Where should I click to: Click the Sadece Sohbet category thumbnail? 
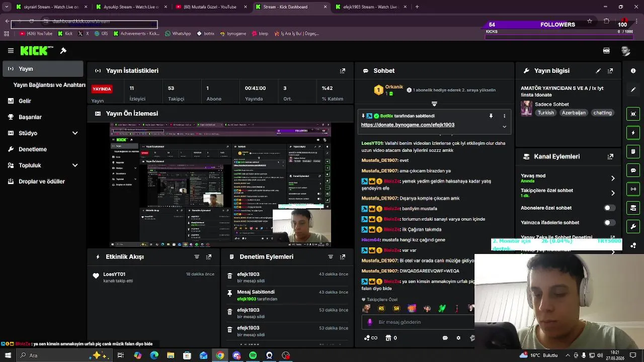click(527, 108)
